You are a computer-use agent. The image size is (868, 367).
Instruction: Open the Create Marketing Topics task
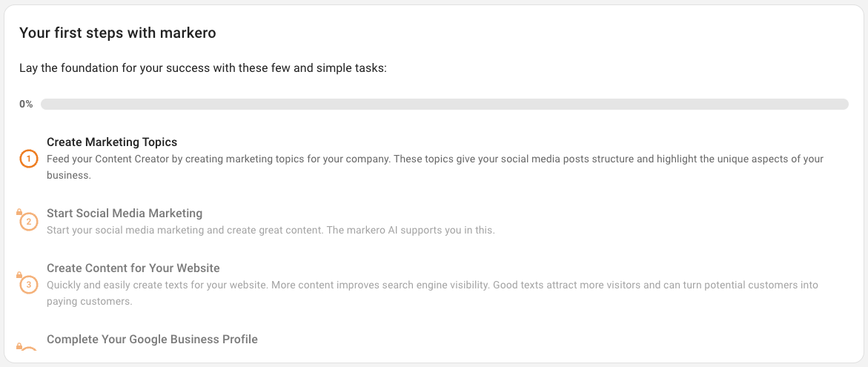(x=112, y=142)
